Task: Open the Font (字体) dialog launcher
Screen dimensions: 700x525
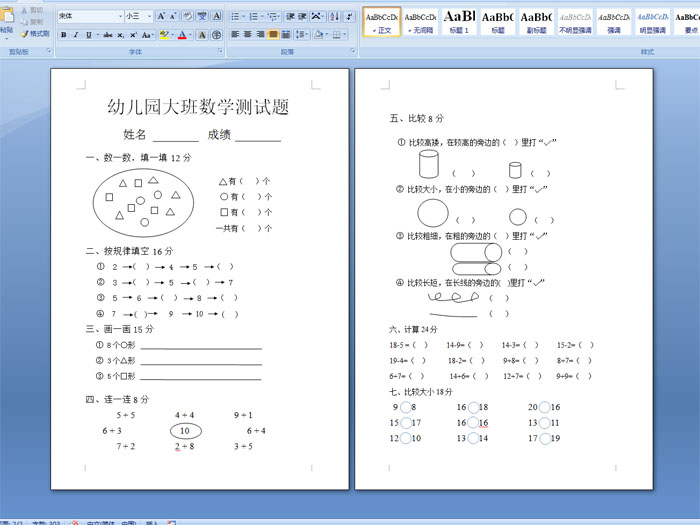Action: [x=220, y=52]
